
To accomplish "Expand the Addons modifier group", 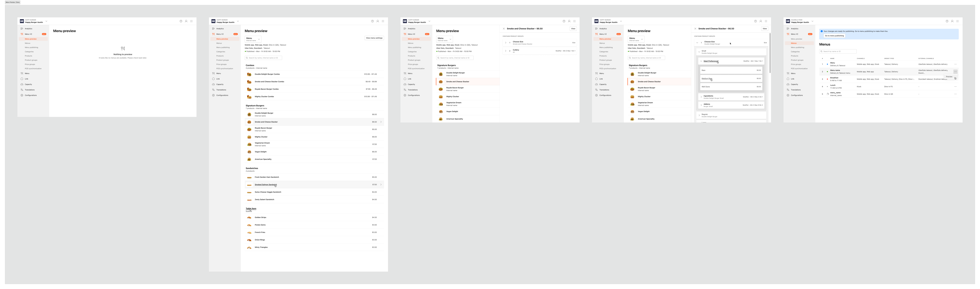I will 701,105.
